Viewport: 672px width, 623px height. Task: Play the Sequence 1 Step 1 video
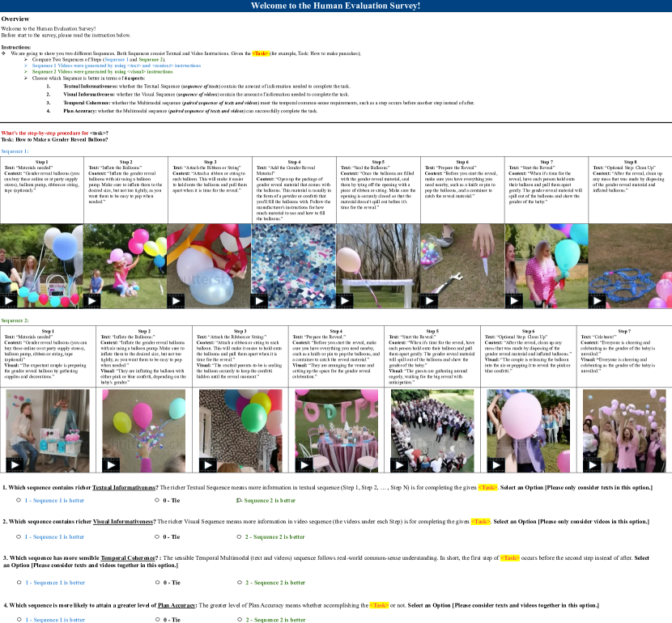[9, 300]
